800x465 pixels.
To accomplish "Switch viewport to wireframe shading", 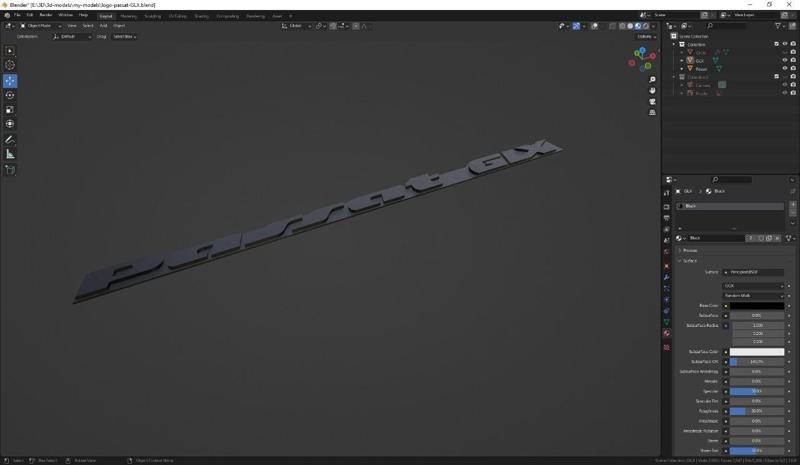I will click(x=622, y=26).
